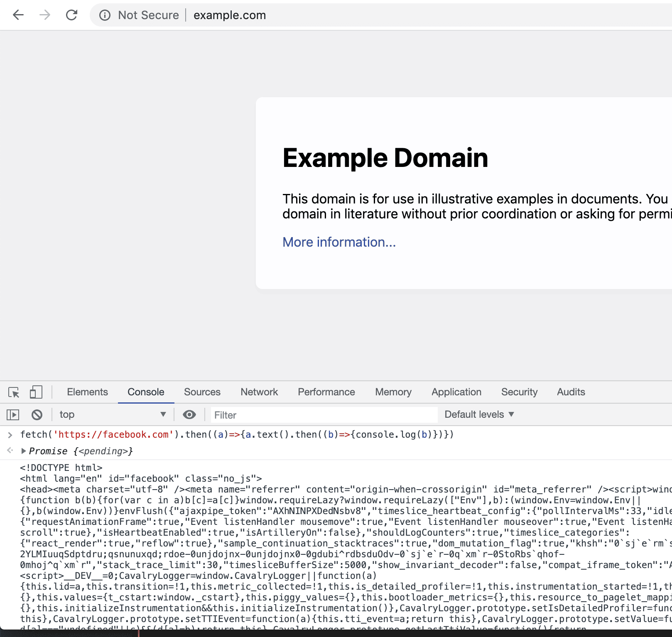Clear the console
This screenshot has width=672, height=637.
point(37,414)
